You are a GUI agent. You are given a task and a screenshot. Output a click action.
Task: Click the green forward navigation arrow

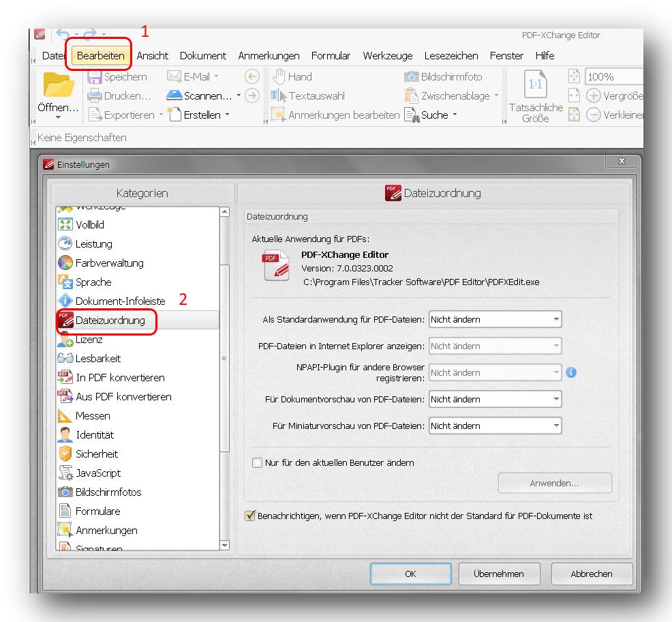click(x=252, y=95)
